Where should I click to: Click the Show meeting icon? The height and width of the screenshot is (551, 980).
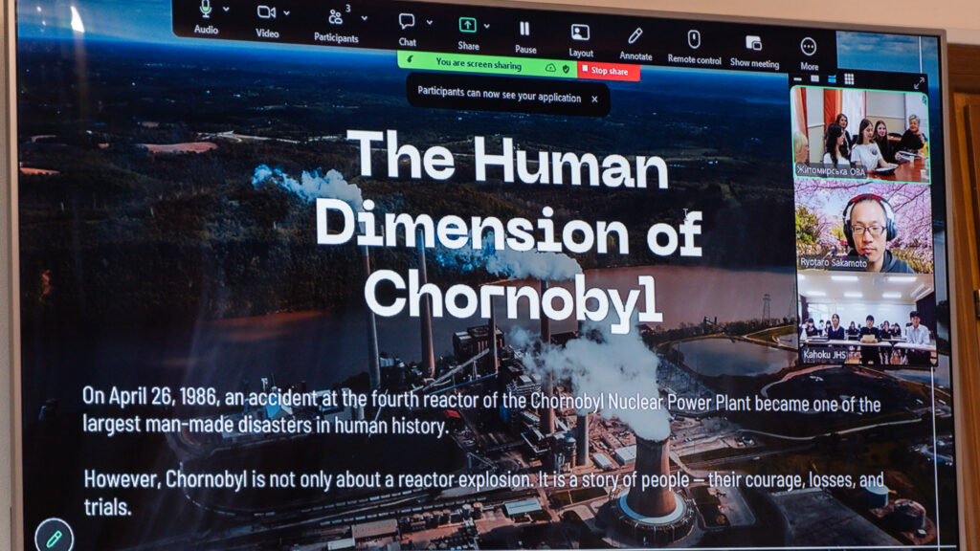[753, 43]
